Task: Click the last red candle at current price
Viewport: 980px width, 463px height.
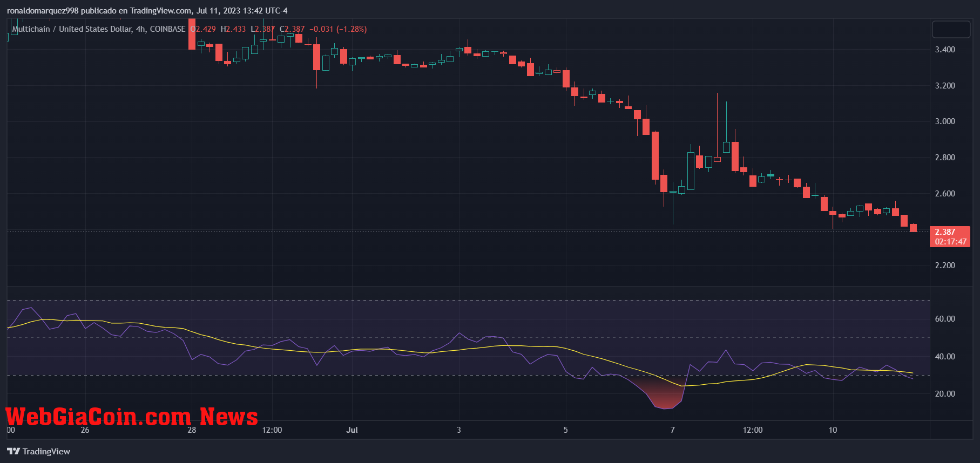Action: [x=913, y=228]
